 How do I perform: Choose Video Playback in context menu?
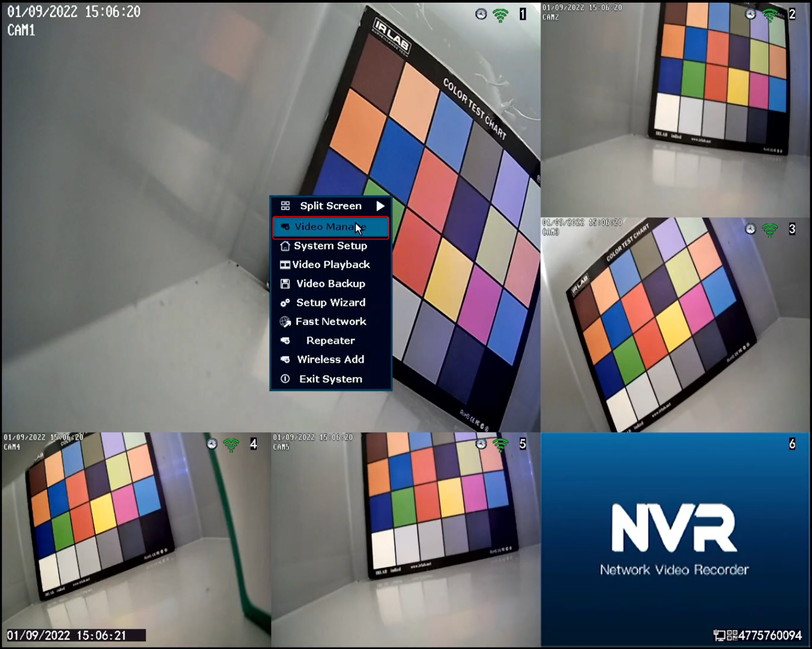331,265
